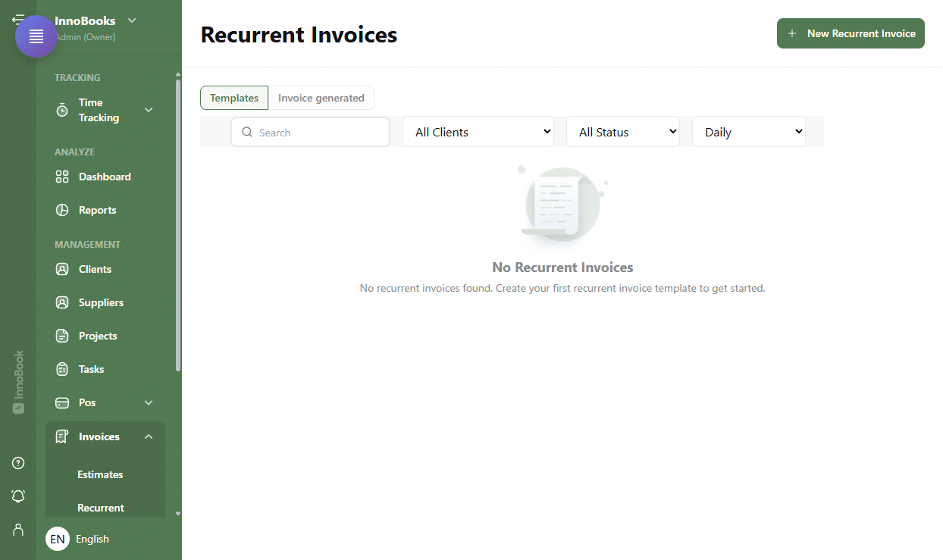Click the purple floating menu button

click(36, 36)
